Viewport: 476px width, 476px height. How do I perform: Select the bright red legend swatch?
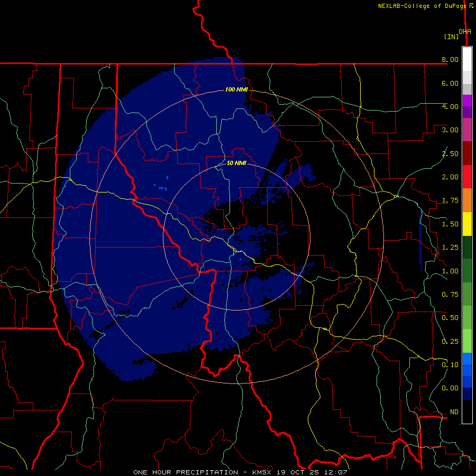[x=467, y=177]
